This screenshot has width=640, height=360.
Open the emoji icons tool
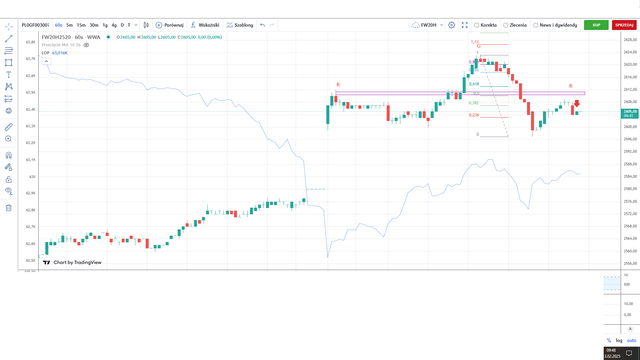pyautogui.click(x=9, y=111)
